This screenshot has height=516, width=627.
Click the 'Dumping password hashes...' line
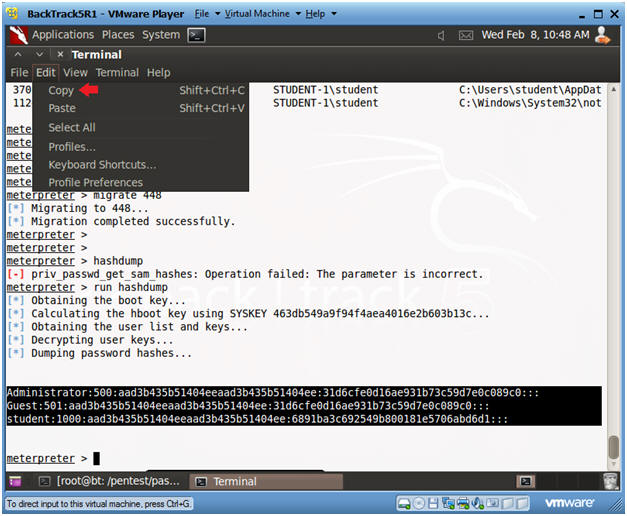click(99, 353)
